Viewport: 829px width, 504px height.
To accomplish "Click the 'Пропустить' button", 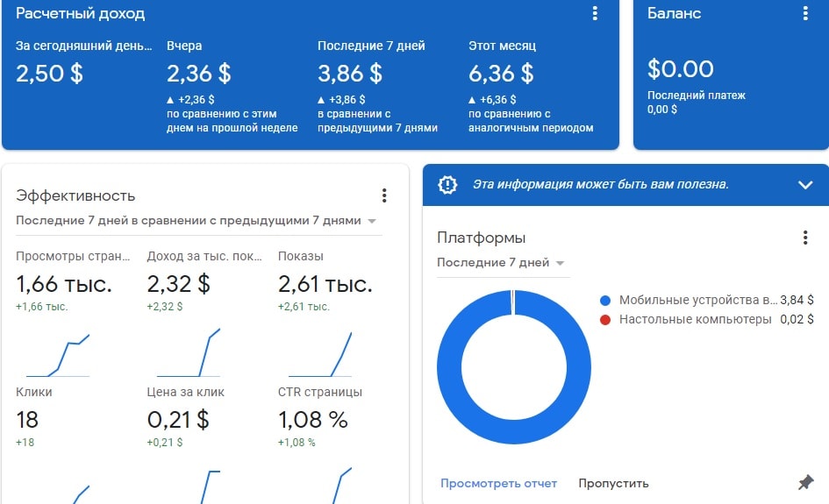I will coord(613,483).
